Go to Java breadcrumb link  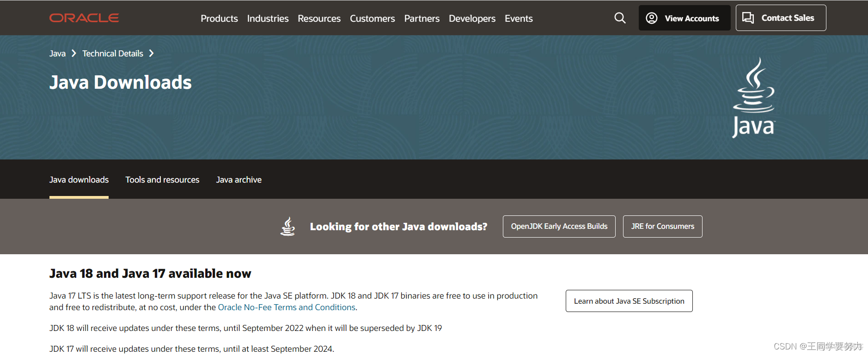coord(57,54)
